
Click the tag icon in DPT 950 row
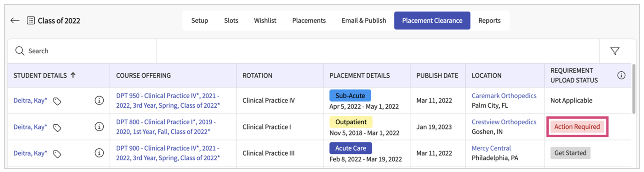57,101
